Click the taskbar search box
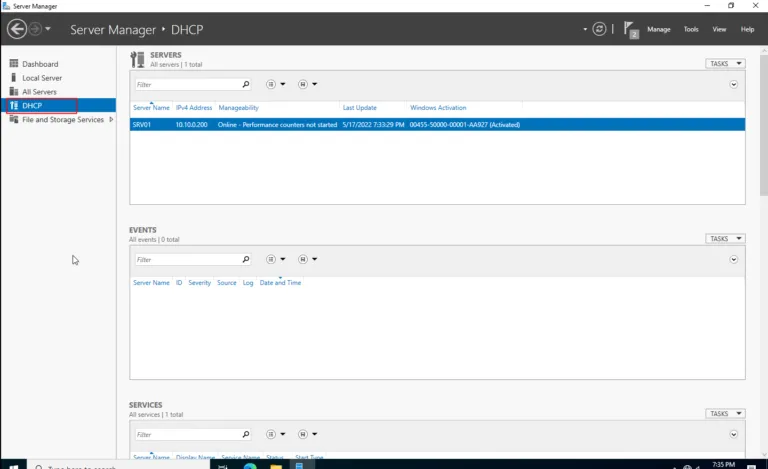 [x=118, y=466]
